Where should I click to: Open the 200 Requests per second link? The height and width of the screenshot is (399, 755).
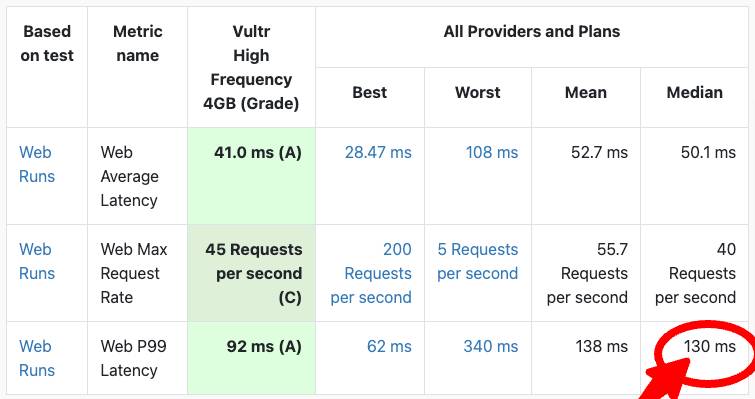tap(371, 273)
